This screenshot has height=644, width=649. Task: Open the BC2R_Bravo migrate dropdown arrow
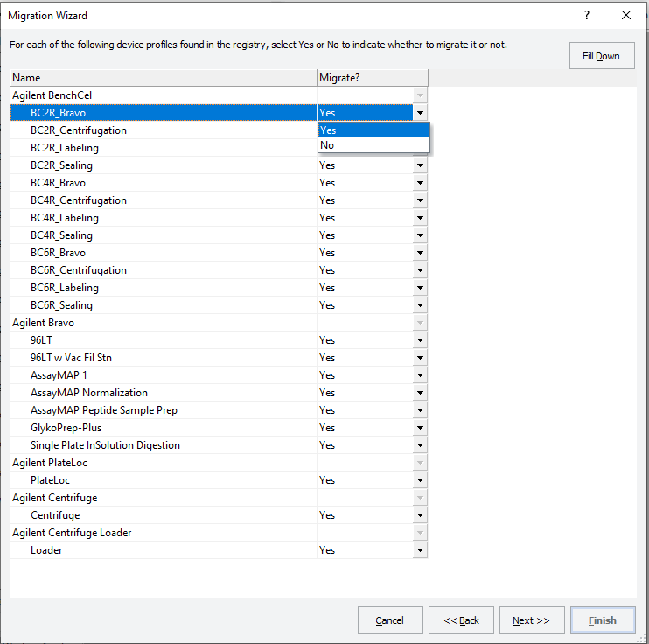click(x=420, y=113)
